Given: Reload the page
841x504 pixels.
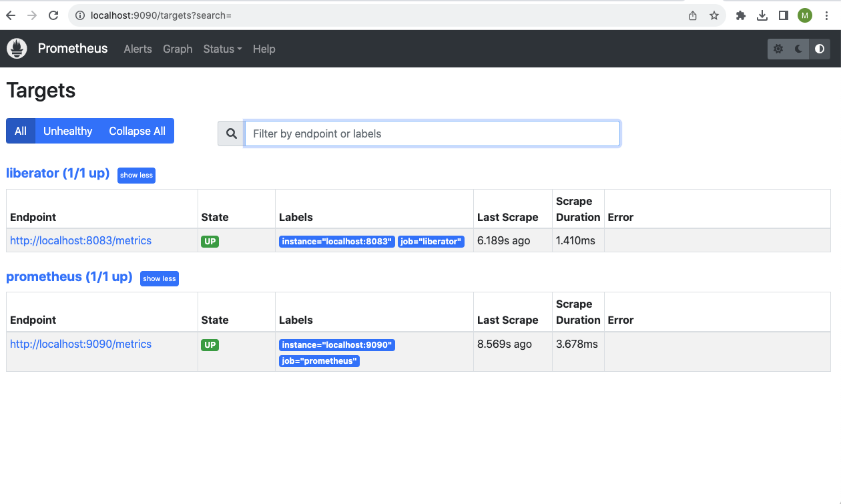Looking at the screenshot, I should pyautogui.click(x=53, y=15).
